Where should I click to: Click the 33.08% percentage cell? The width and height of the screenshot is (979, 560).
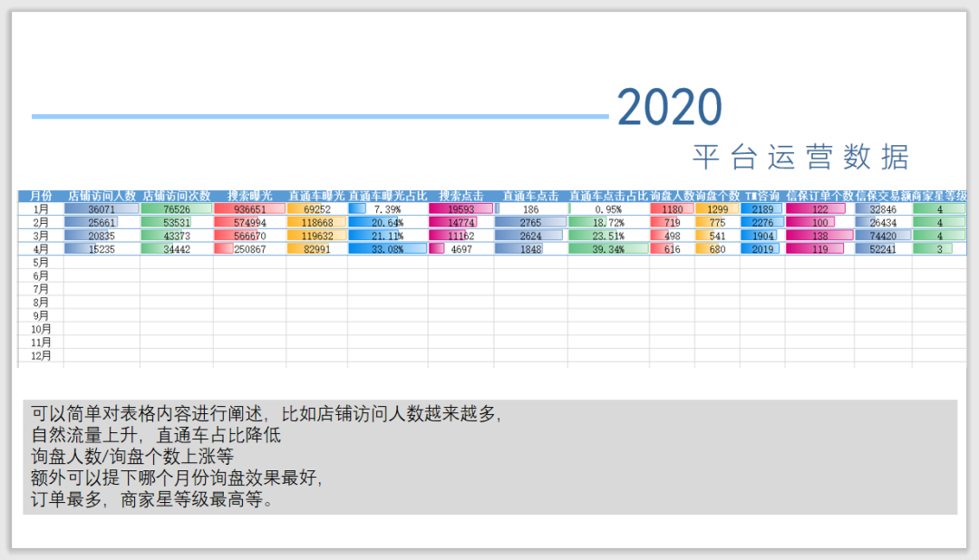click(386, 247)
